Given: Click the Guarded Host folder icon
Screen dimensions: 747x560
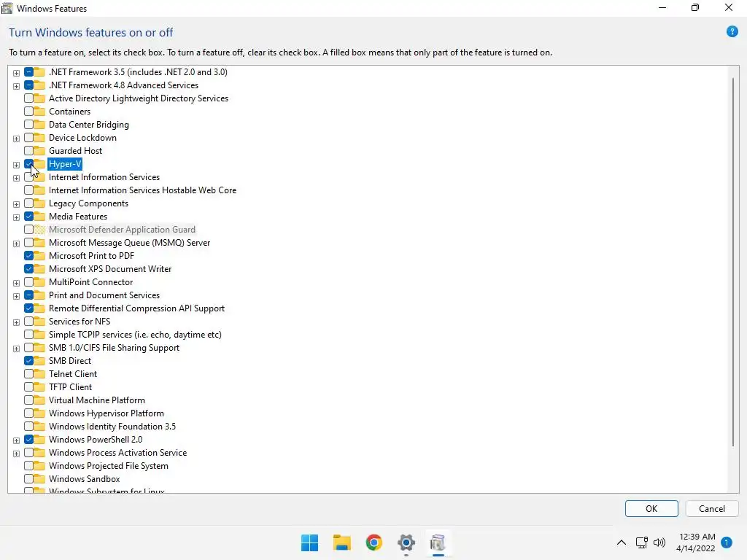Looking at the screenshot, I should 40,151.
